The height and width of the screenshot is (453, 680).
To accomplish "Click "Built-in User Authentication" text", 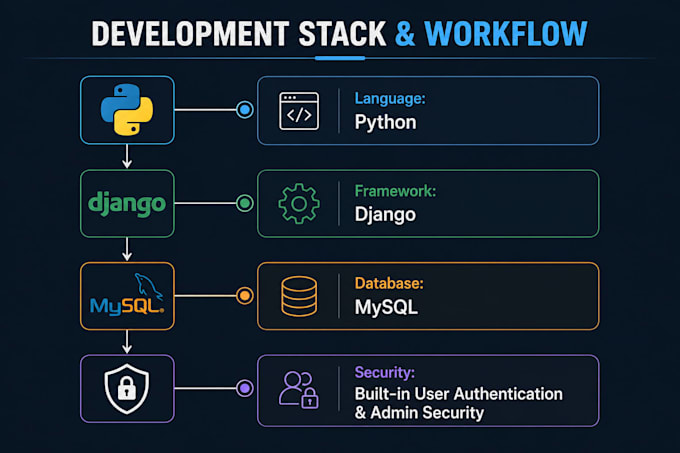I will click(x=458, y=394).
